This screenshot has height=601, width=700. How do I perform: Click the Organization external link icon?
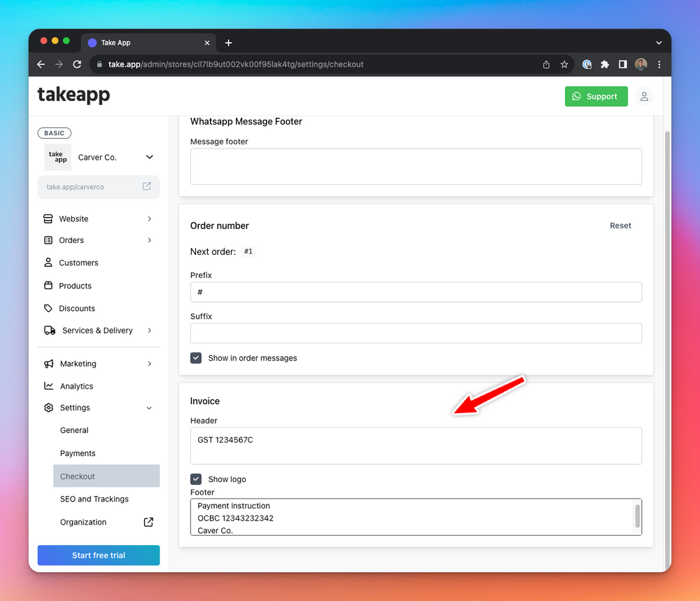click(x=148, y=522)
